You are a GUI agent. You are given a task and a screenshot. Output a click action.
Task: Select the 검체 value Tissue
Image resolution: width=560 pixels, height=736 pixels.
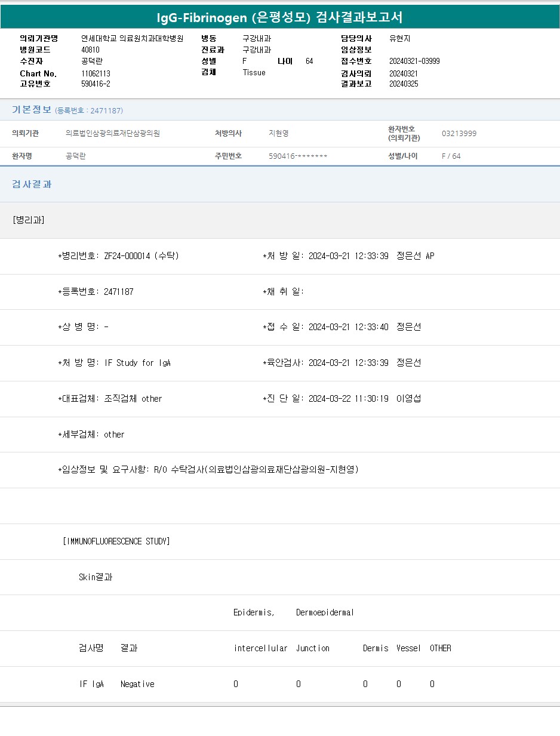point(254,72)
